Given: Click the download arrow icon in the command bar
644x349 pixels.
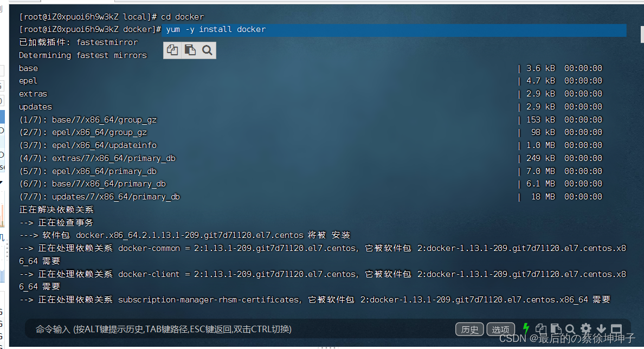Looking at the screenshot, I should (x=601, y=328).
